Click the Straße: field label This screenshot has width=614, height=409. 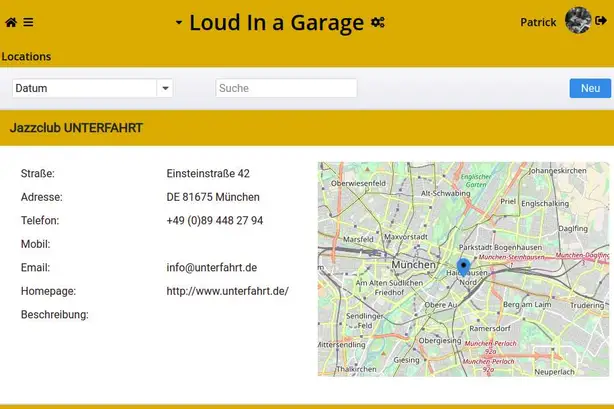click(38, 174)
